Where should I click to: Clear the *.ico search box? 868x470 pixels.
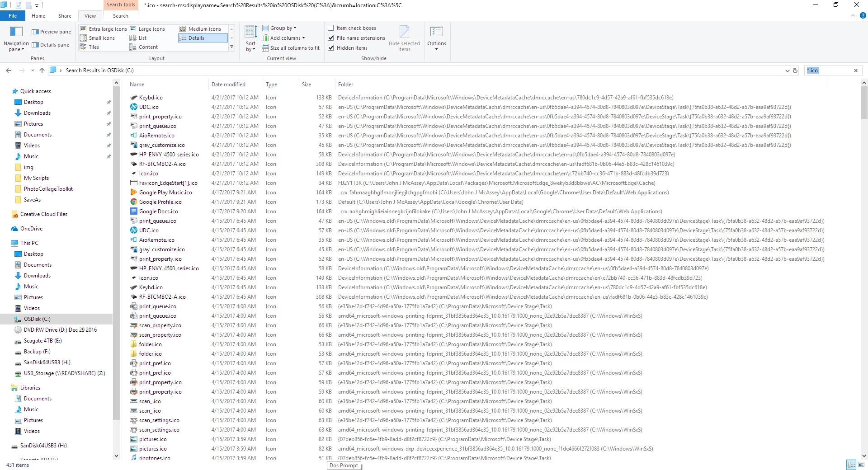[856, 70]
